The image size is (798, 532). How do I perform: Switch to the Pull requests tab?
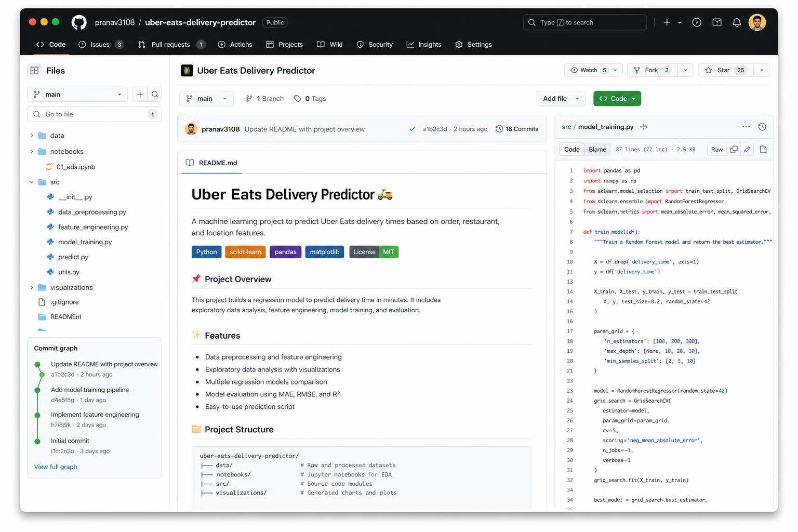pyautogui.click(x=171, y=45)
